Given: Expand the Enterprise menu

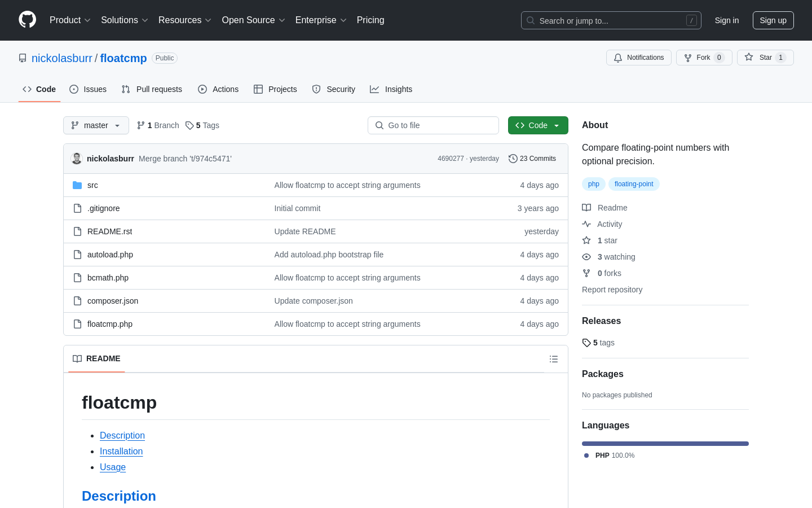Looking at the screenshot, I should point(321,20).
